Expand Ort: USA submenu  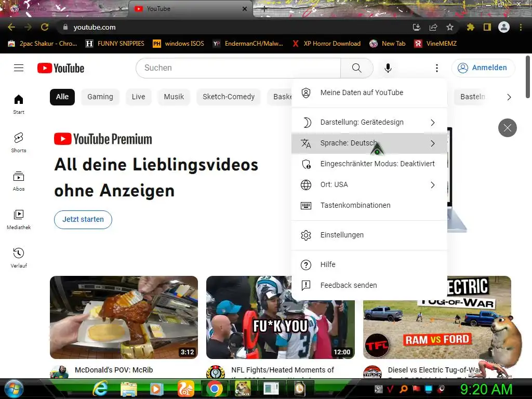tap(369, 184)
